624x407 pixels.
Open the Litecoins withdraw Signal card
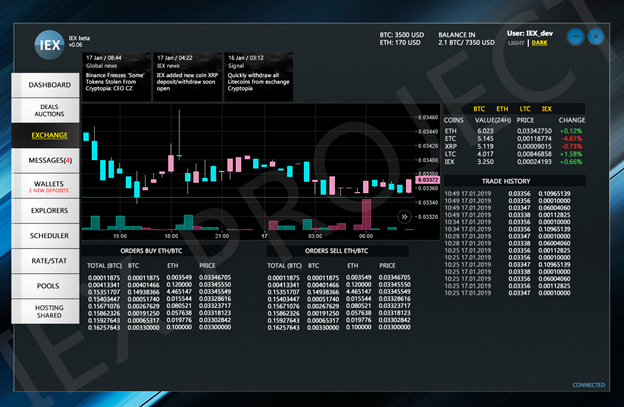(x=259, y=76)
